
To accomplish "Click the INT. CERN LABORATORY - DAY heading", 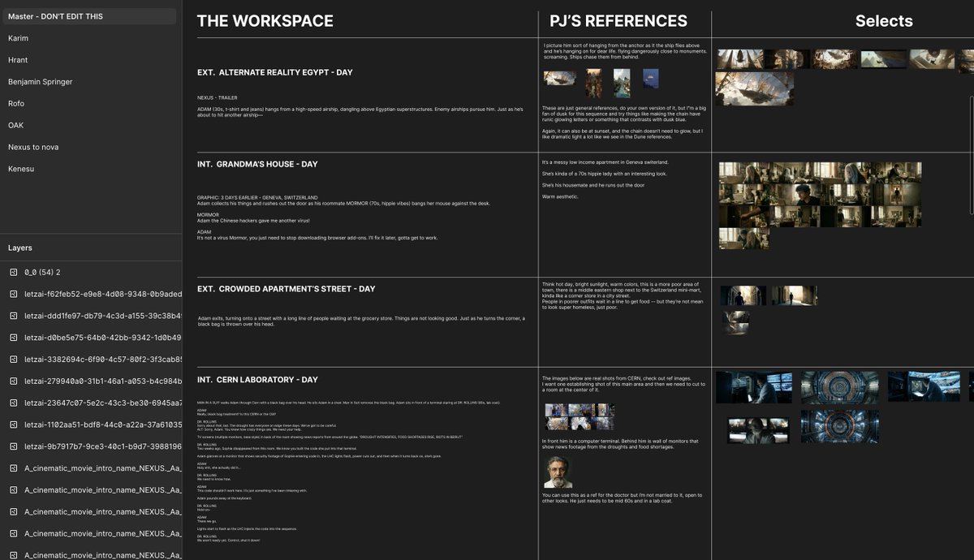I will click(x=257, y=380).
